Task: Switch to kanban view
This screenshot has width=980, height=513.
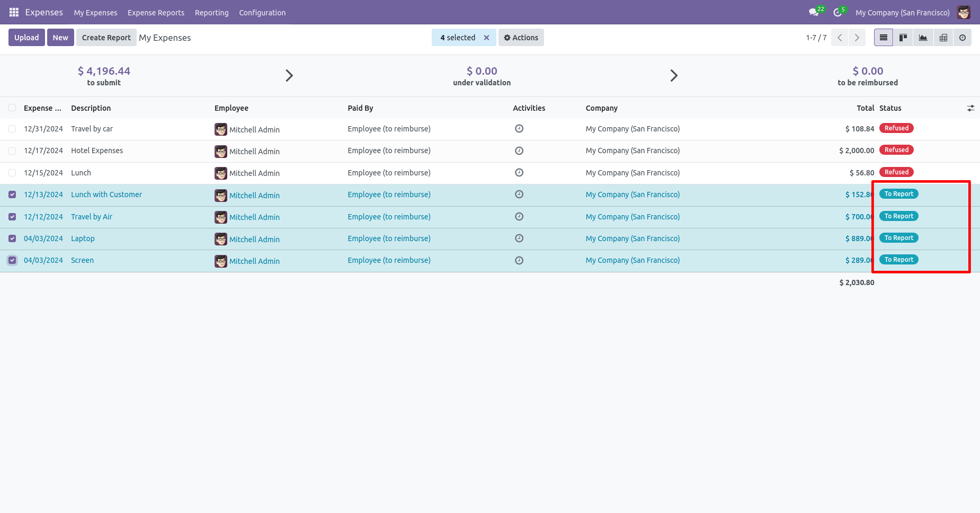Action: pyautogui.click(x=903, y=38)
